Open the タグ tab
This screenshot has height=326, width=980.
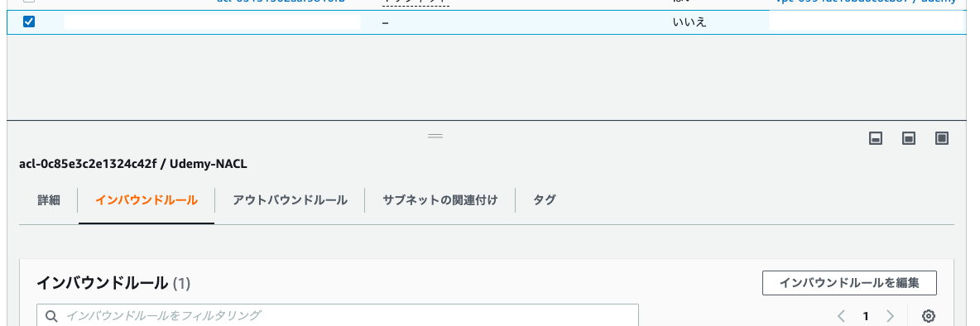545,200
